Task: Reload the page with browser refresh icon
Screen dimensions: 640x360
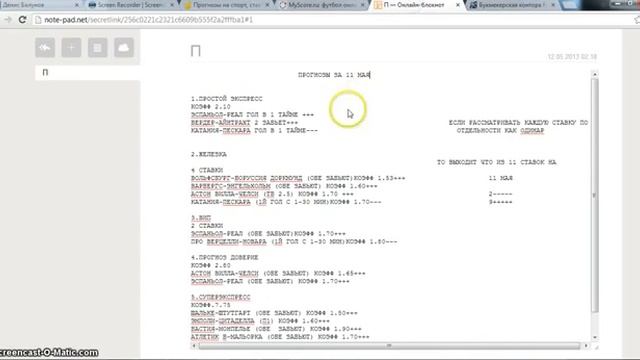Action: 22,20
